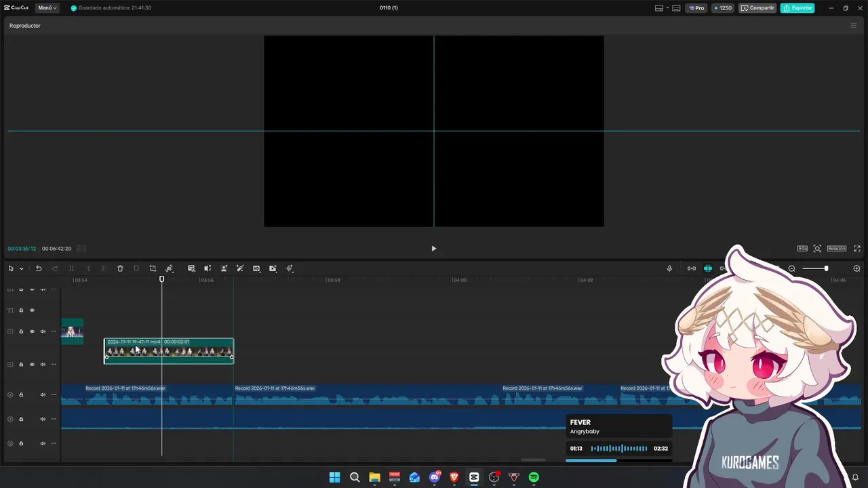Open the Menú dropdown
Image resolution: width=868 pixels, height=488 pixels.
[47, 8]
